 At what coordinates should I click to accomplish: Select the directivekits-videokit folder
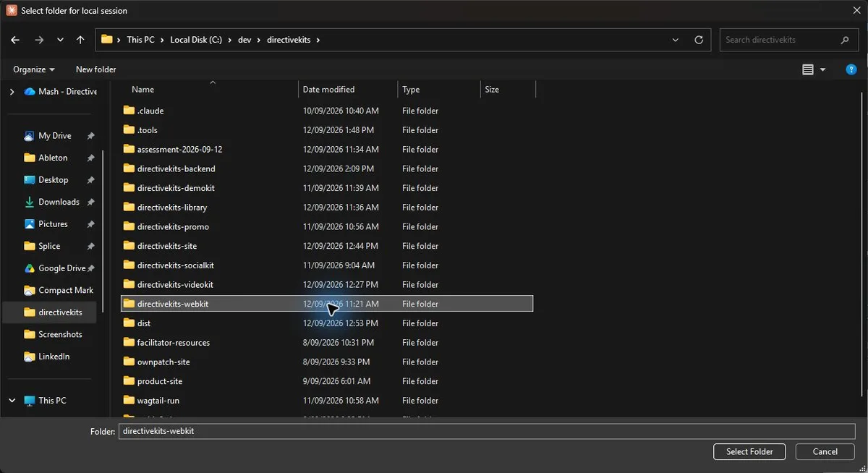point(175,285)
